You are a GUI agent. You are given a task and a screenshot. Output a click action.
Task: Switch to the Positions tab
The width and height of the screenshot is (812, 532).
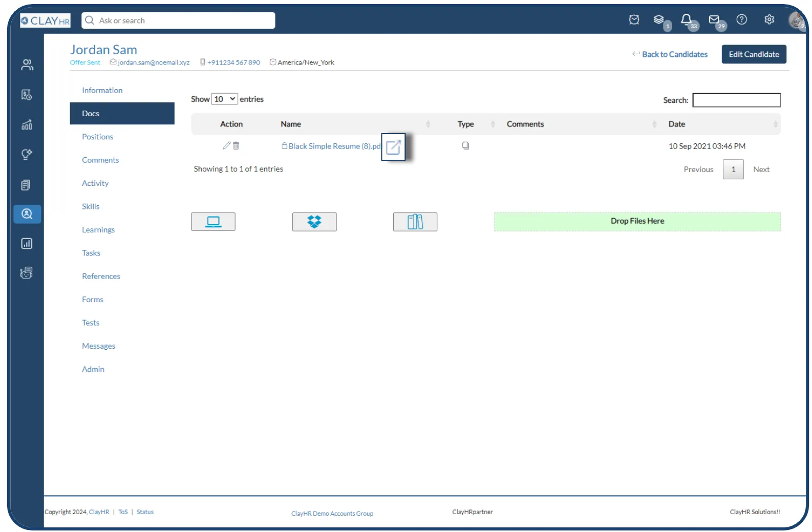point(97,137)
